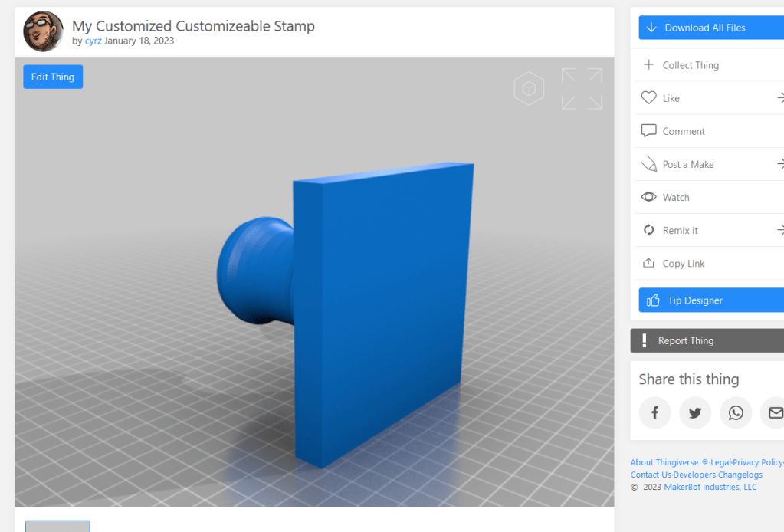This screenshot has height=532, width=784.
Task: Click the 3D cube view icon
Action: click(x=528, y=90)
